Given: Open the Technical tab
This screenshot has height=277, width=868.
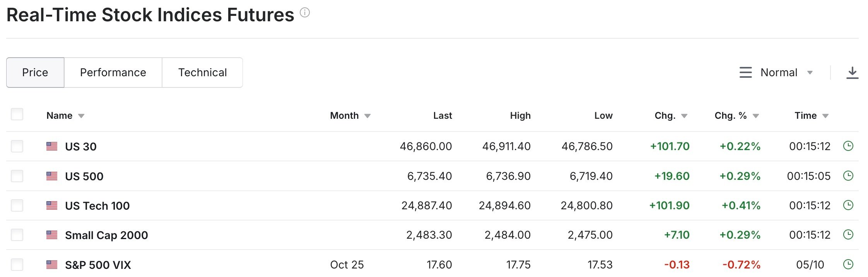Looking at the screenshot, I should coord(202,73).
